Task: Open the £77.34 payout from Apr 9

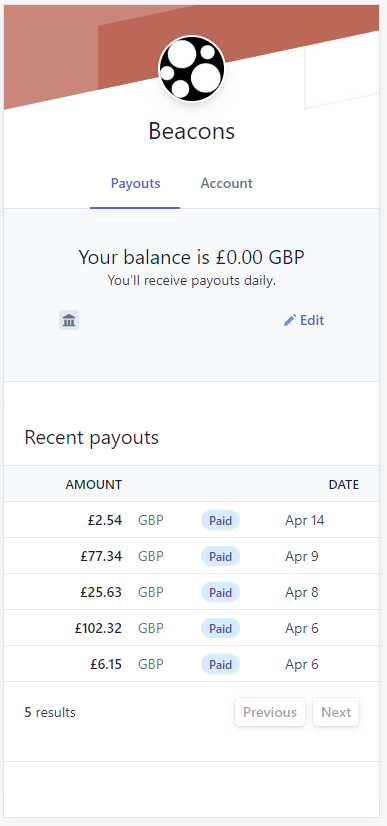Action: 192,556
